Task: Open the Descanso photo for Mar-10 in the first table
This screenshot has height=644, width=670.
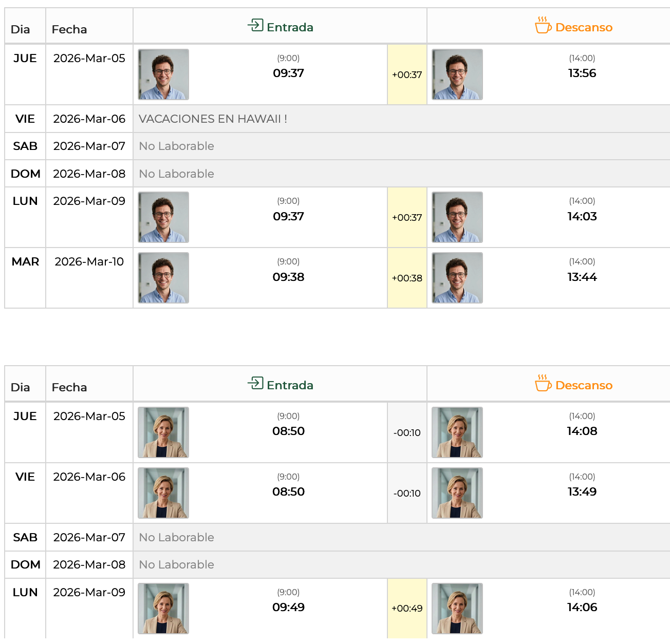Action: (457, 278)
